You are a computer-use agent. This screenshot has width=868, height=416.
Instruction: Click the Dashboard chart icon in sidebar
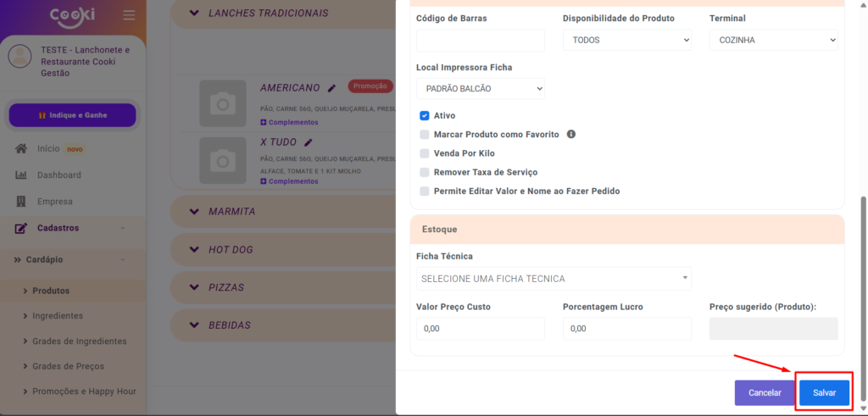coord(22,175)
